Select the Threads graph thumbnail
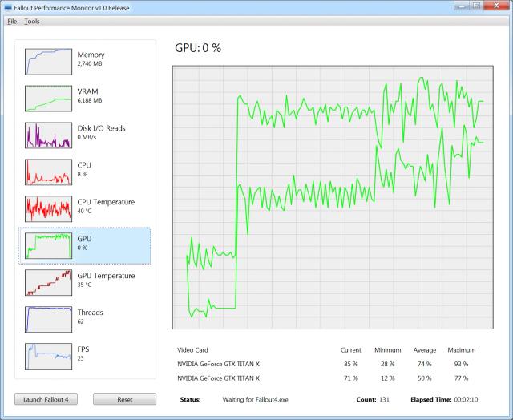The image size is (513, 420). point(48,319)
